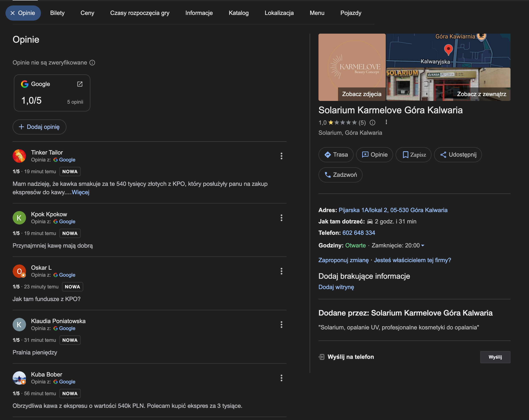Click info icon next to unverified reviews notice
The image size is (529, 420).
pyautogui.click(x=92, y=63)
